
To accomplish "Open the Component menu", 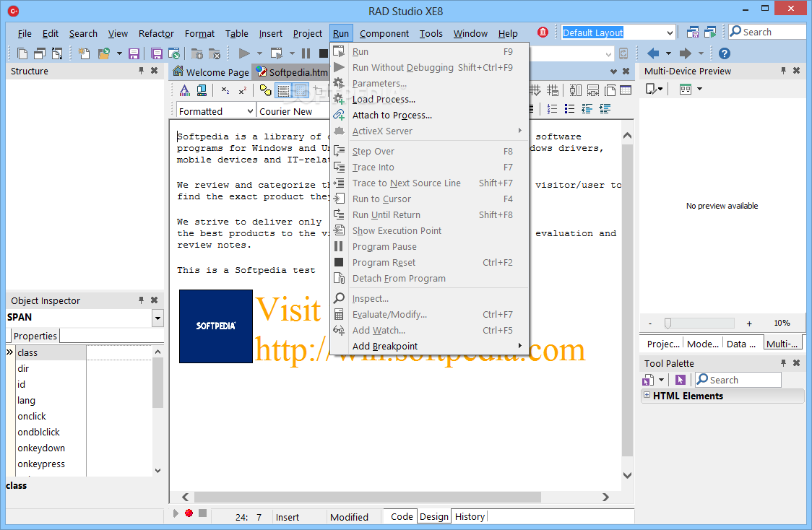I will 384,33.
